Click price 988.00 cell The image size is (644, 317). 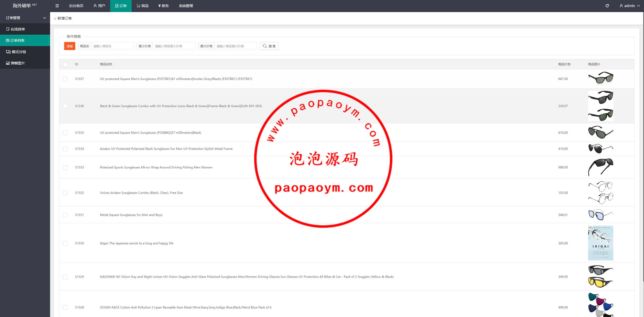click(563, 167)
